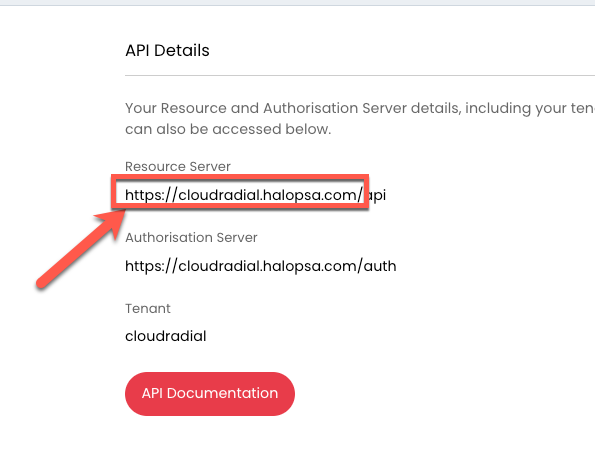
Task: Click 'https://' in the Authorisation Server URL
Action: 151,266
